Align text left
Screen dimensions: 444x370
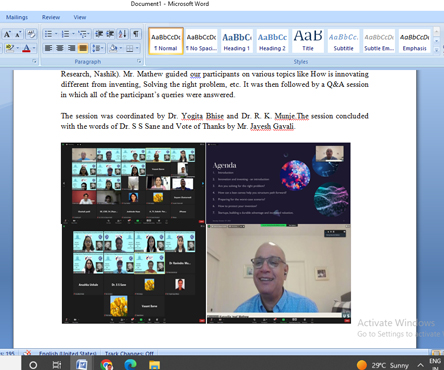tap(48, 48)
